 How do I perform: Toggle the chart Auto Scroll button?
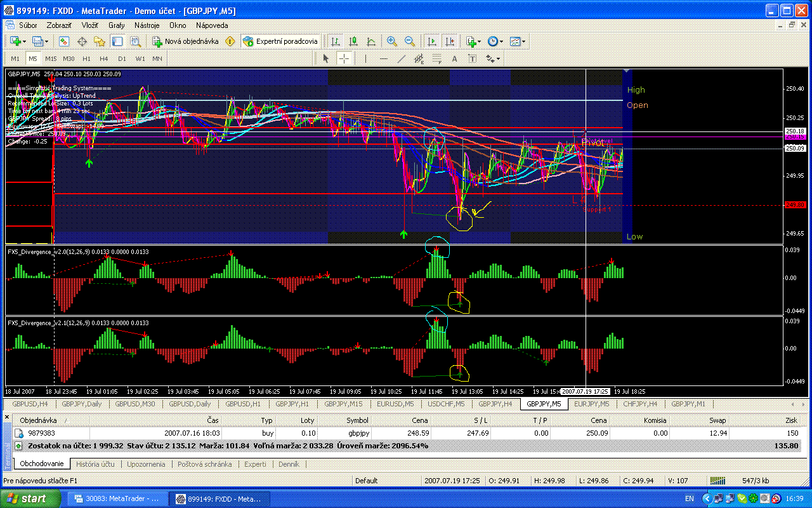(x=432, y=41)
